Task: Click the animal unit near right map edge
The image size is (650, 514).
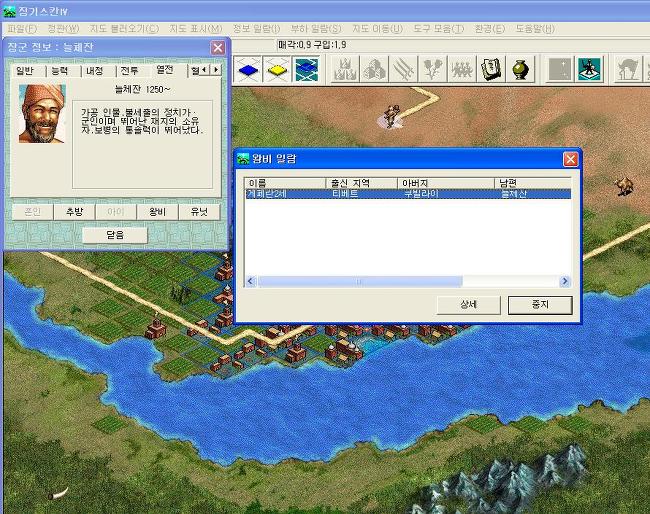Action: point(624,186)
